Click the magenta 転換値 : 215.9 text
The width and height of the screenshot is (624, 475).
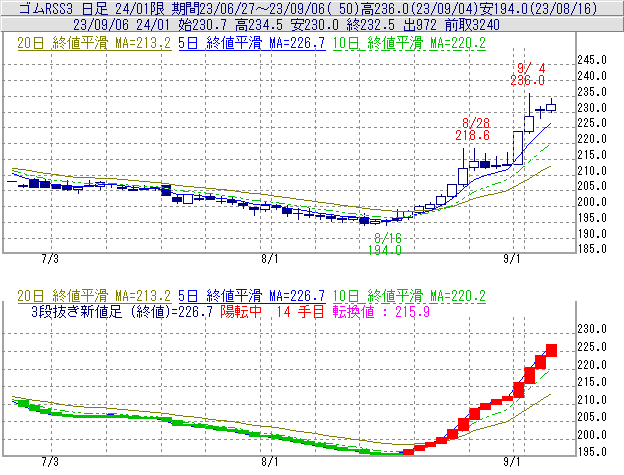[381, 311]
